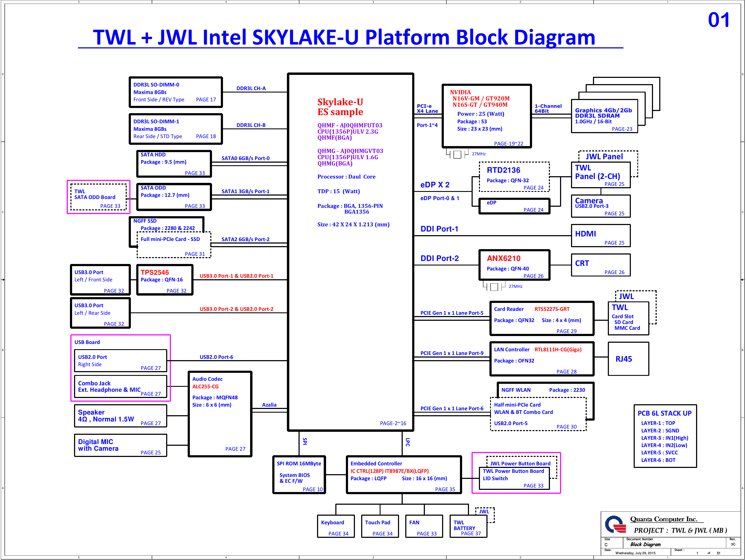The height and width of the screenshot is (560, 746).
Task: Click 'TDP : 15 (Watt)' text
Action: (339, 191)
